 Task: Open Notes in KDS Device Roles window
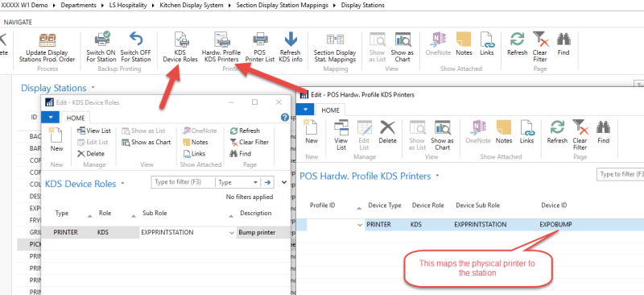(x=196, y=143)
